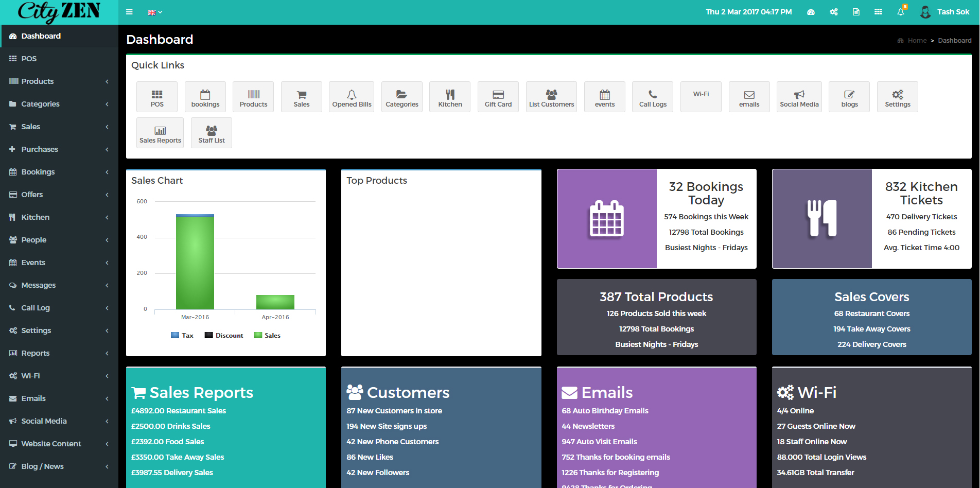Select POS in the sidebar

tap(29, 59)
